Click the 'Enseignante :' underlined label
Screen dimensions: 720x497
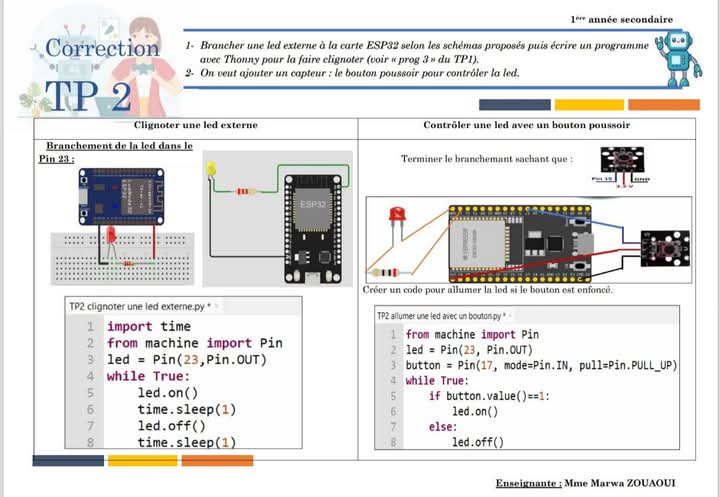[x=527, y=483]
